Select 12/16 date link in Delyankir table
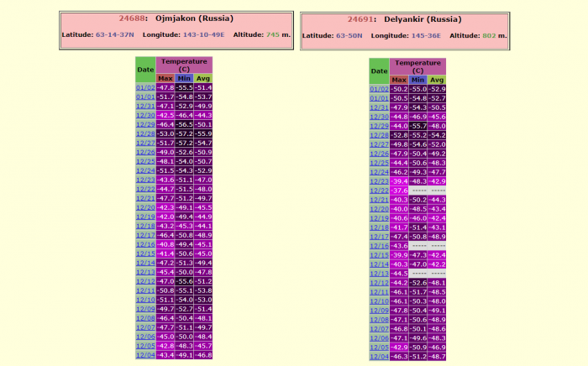Screen dimensions: 588x366 click(378, 245)
